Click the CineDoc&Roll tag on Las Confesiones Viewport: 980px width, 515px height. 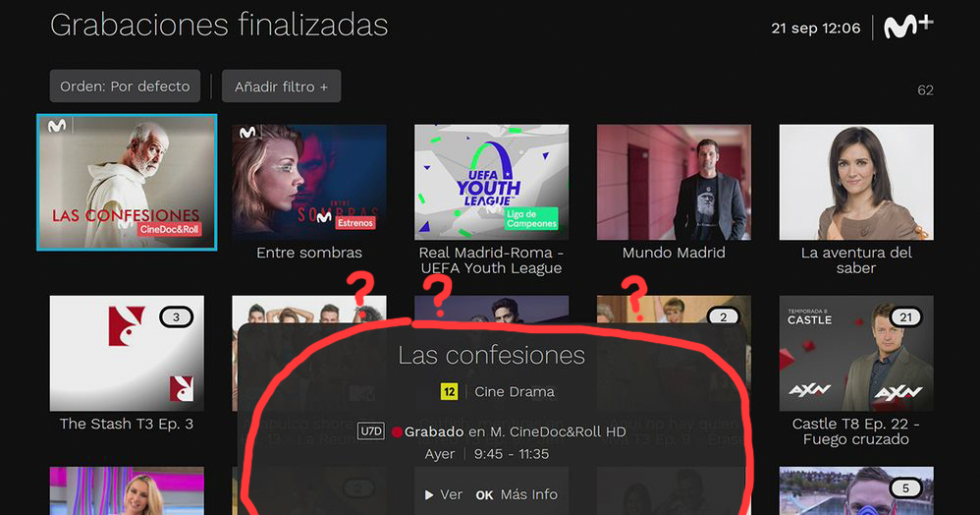click(169, 229)
